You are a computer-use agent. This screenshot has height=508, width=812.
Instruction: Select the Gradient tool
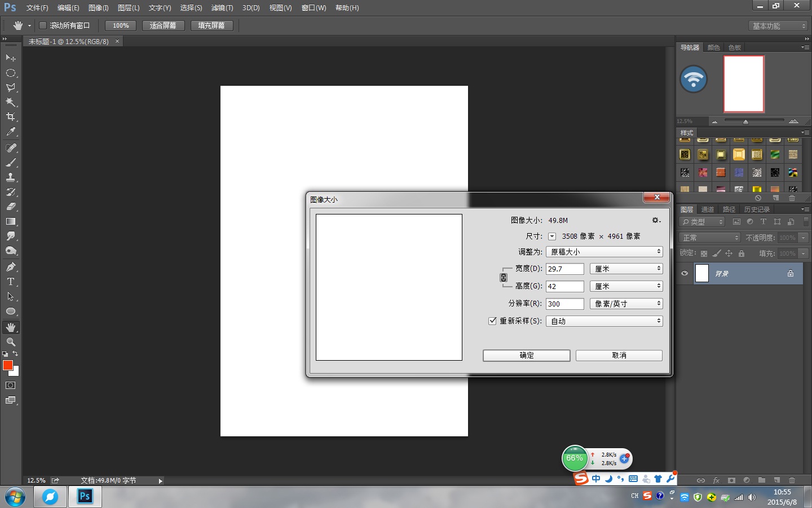point(11,222)
